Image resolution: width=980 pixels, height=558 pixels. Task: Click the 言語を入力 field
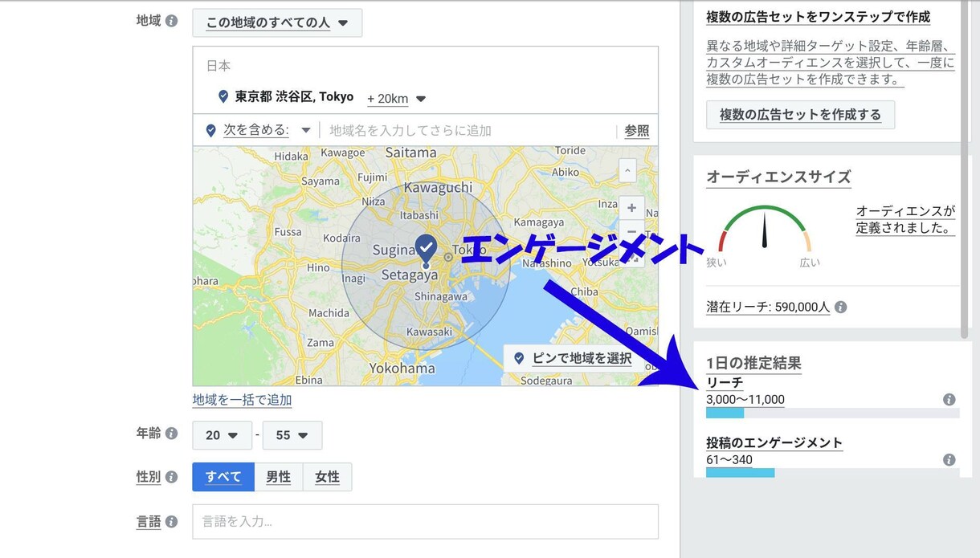pos(425,522)
